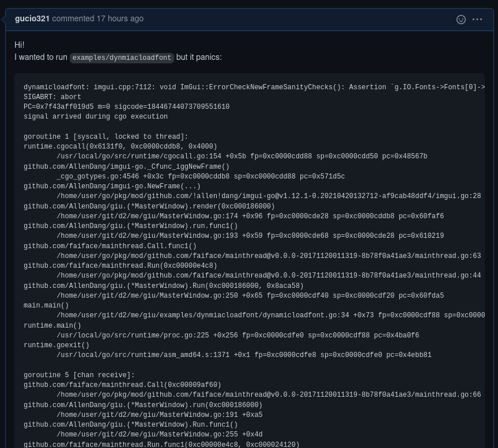Click the 'Hi!' text in the comment body
The height and width of the screenshot is (448, 498).
click(x=19, y=45)
